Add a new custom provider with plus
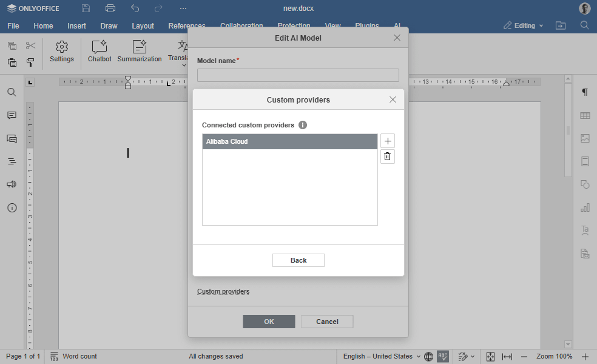This screenshot has height=364, width=597. pyautogui.click(x=388, y=141)
